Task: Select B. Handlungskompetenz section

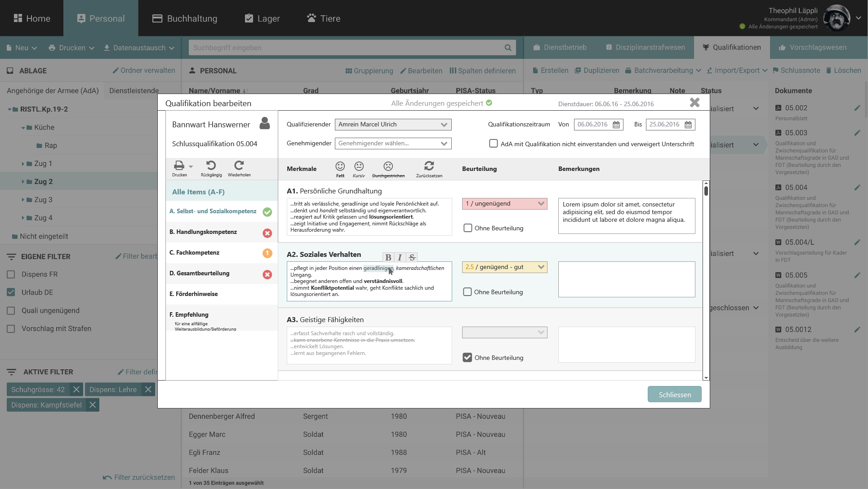Action: 203,232
